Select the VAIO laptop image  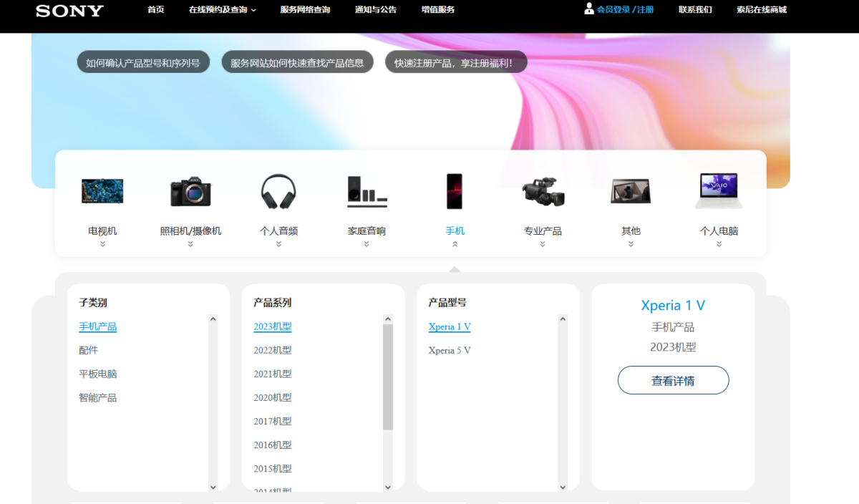click(x=719, y=191)
